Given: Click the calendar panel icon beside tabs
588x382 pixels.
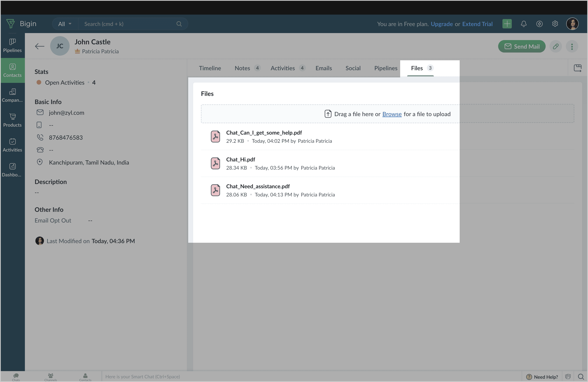Looking at the screenshot, I should (x=578, y=68).
